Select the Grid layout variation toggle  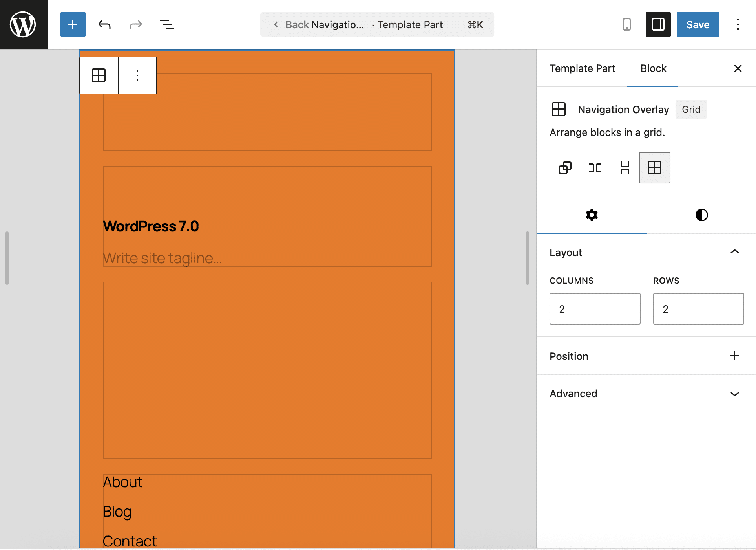tap(654, 168)
